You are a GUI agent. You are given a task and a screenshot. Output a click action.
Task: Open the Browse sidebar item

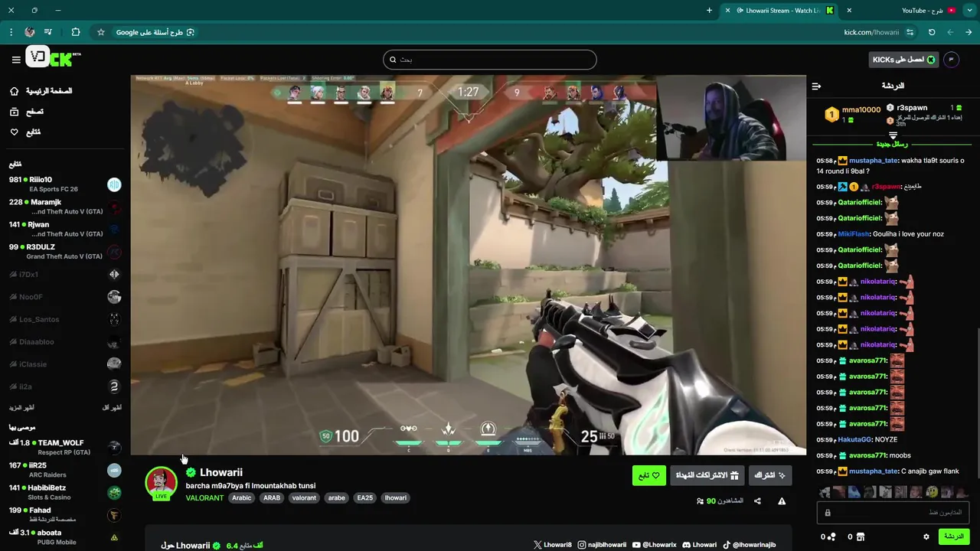[x=26, y=112]
